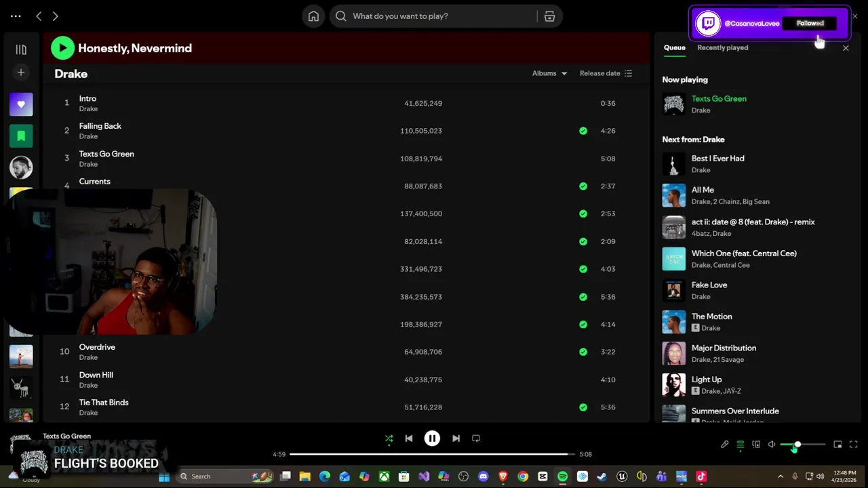Image resolution: width=868 pixels, height=488 pixels.
Task: Toggle saved checkmark on Currents
Action: coord(583,186)
